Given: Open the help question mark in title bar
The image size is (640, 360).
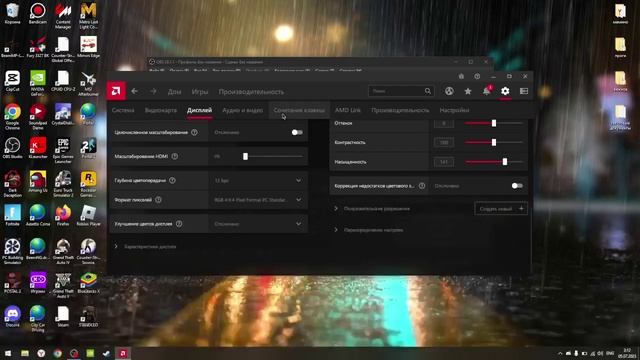Looking at the screenshot, I should click(477, 76).
